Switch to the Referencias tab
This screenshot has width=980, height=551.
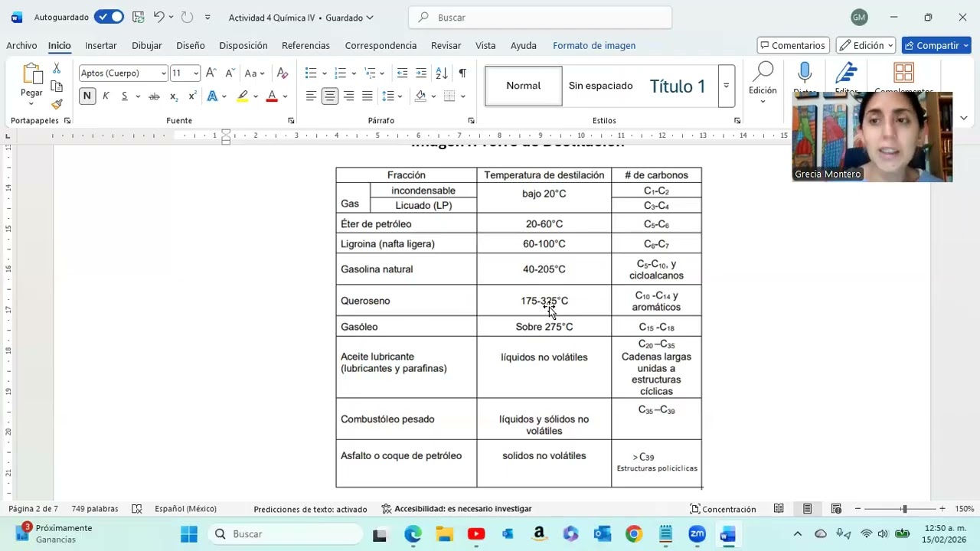(x=305, y=45)
